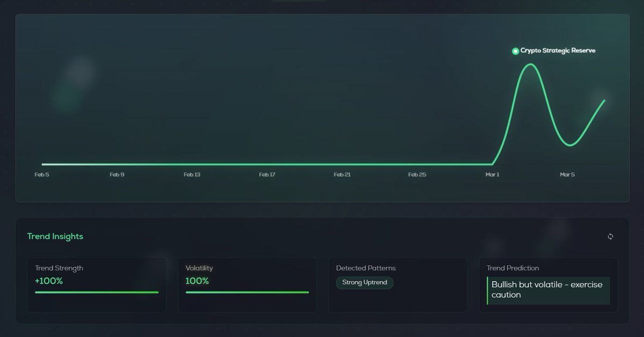Click the Strong Uptrend pattern badge

tap(364, 283)
